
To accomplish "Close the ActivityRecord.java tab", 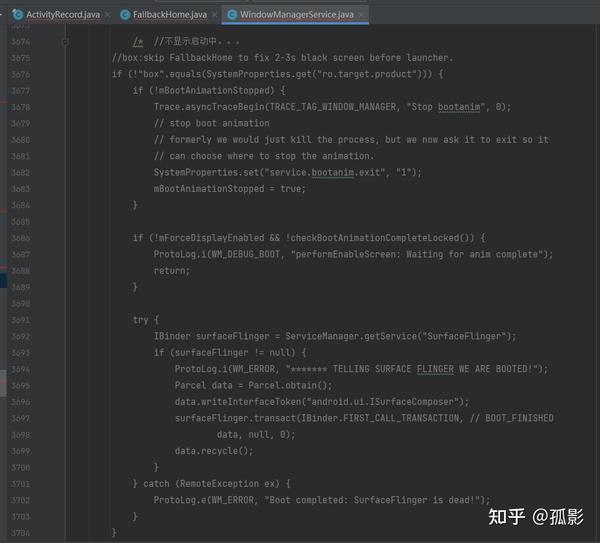I will point(108,15).
